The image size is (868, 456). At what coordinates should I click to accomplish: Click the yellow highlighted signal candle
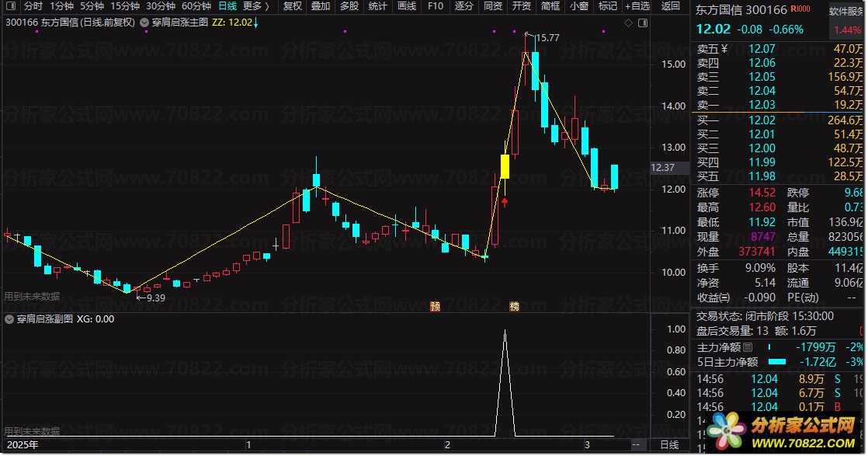[505, 166]
